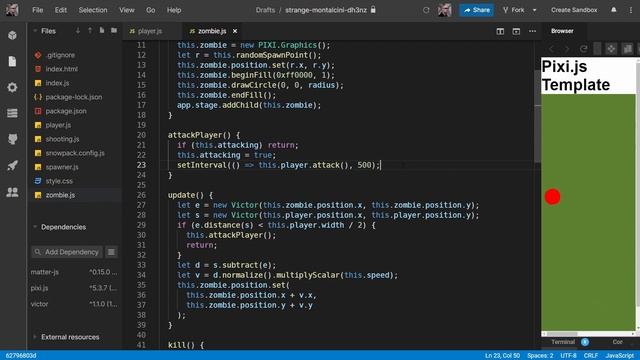Open the Configuration gear icon in sidebar
The height and width of the screenshot is (360, 640).
coord(12,87)
